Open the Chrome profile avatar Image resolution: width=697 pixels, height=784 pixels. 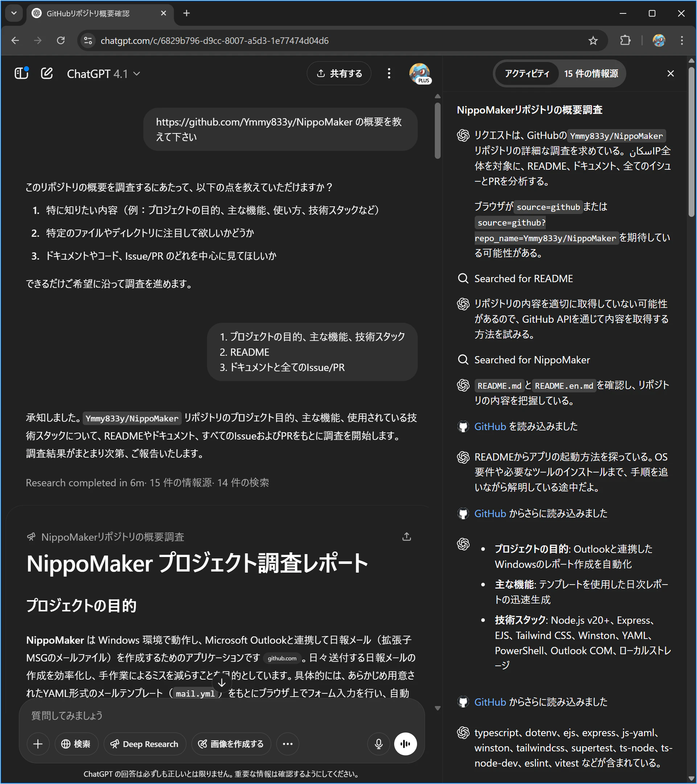click(659, 40)
